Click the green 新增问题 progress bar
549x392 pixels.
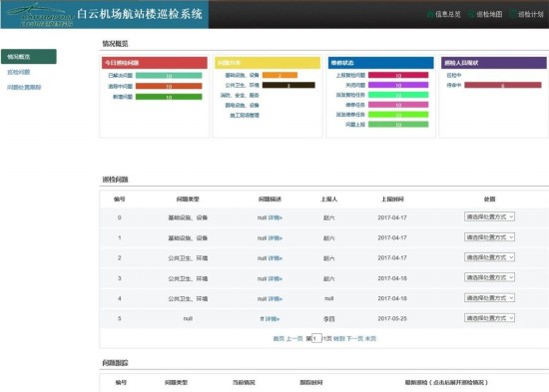(x=169, y=97)
